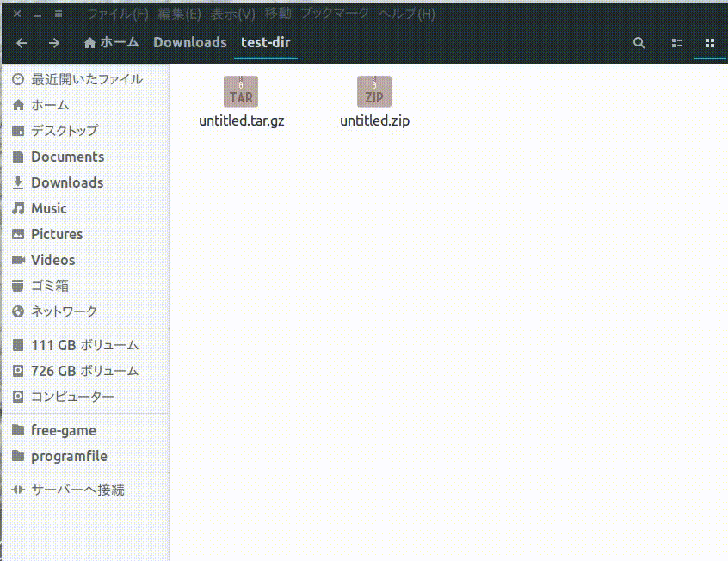728x561 pixels.
Task: Click the forward navigation arrow
Action: [53, 42]
